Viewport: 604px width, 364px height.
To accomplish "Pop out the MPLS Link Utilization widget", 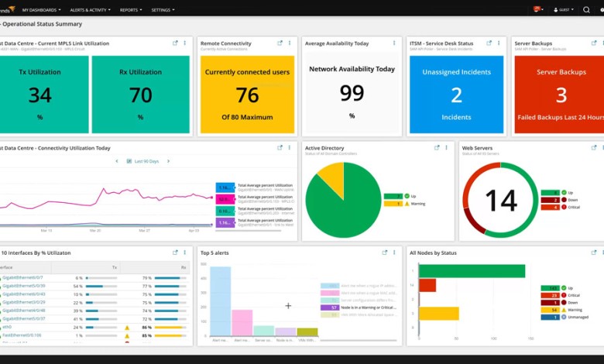I will coord(175,43).
